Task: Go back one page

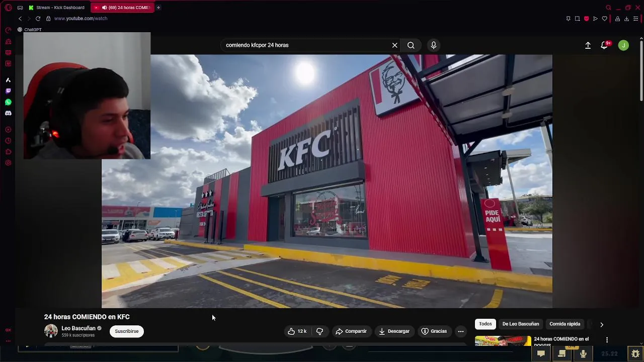Action: 20,19
